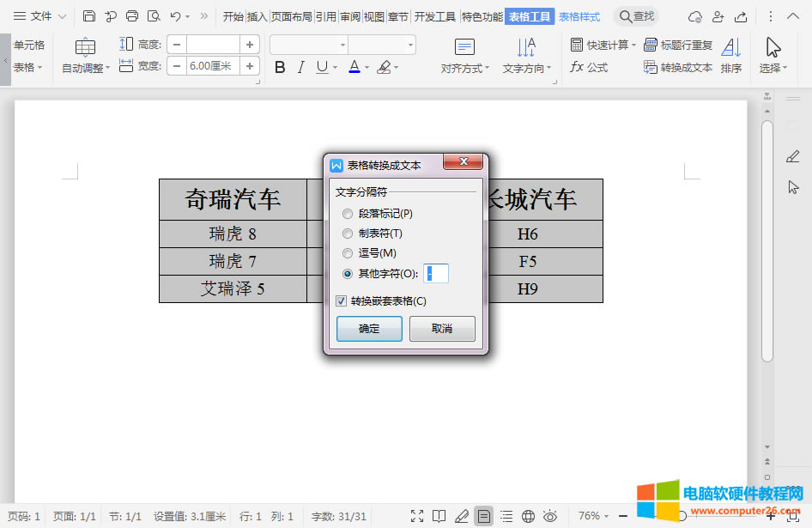Click the 确定 button in the dialog
The width and height of the screenshot is (812, 528).
click(x=369, y=328)
